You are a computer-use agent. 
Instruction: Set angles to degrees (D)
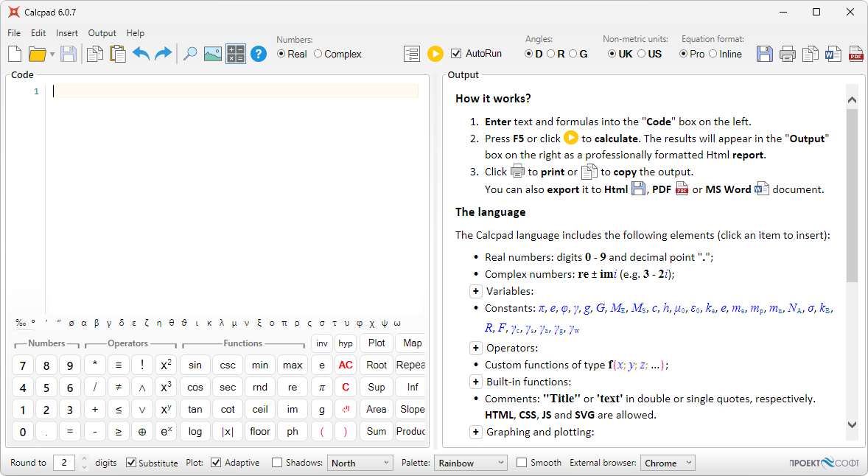[x=533, y=54]
